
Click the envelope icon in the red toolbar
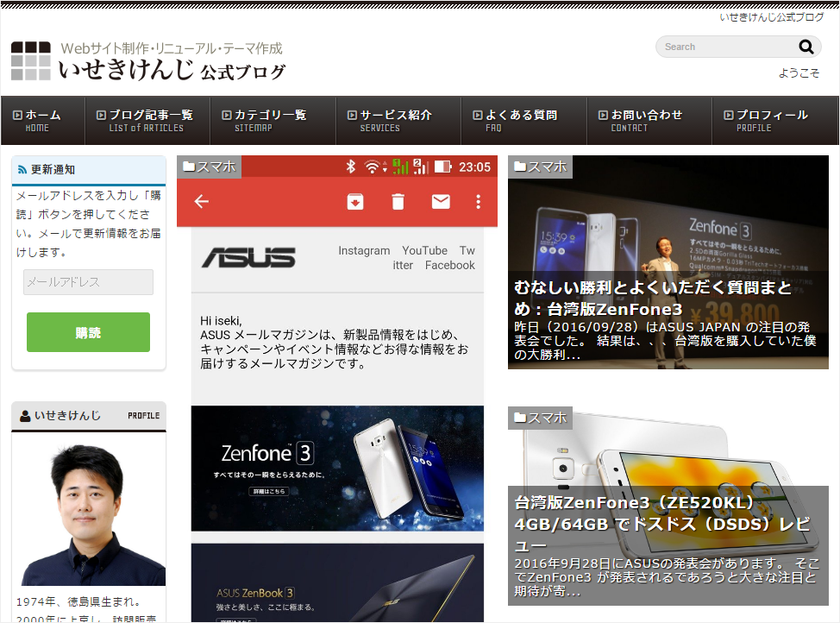441,202
